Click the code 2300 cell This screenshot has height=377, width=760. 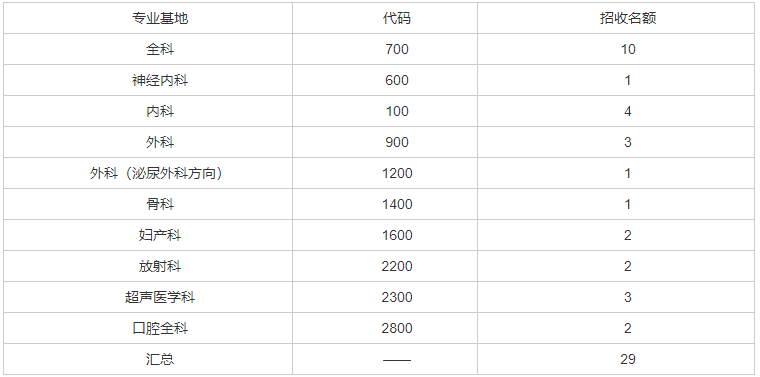click(x=396, y=298)
